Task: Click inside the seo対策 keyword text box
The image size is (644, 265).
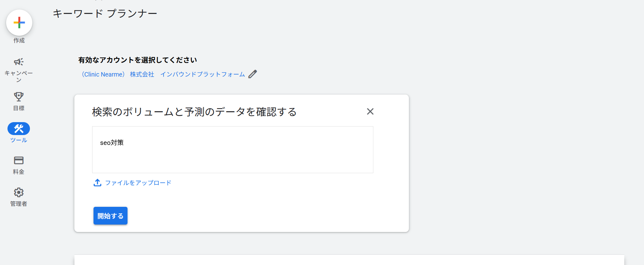Action: (233, 150)
